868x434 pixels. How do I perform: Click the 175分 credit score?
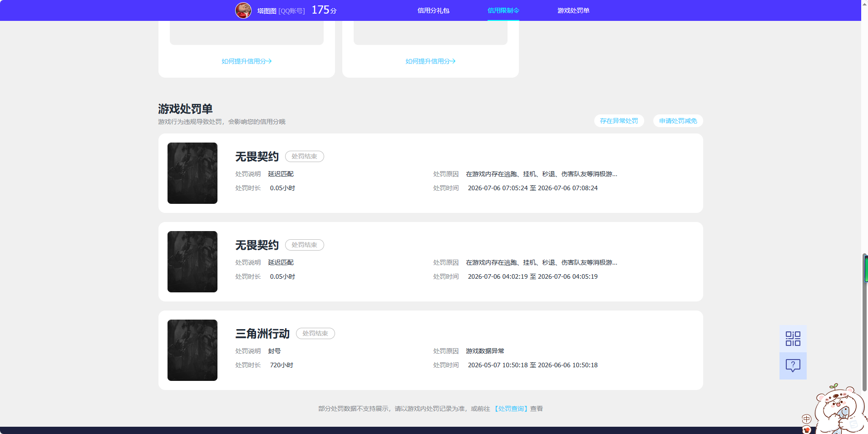324,10
